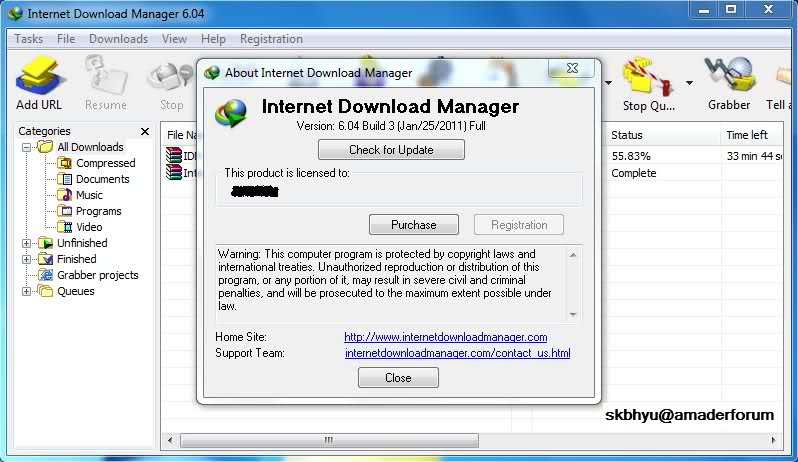Close the About dialog with the X
This screenshot has width=798, height=462.
tap(572, 68)
